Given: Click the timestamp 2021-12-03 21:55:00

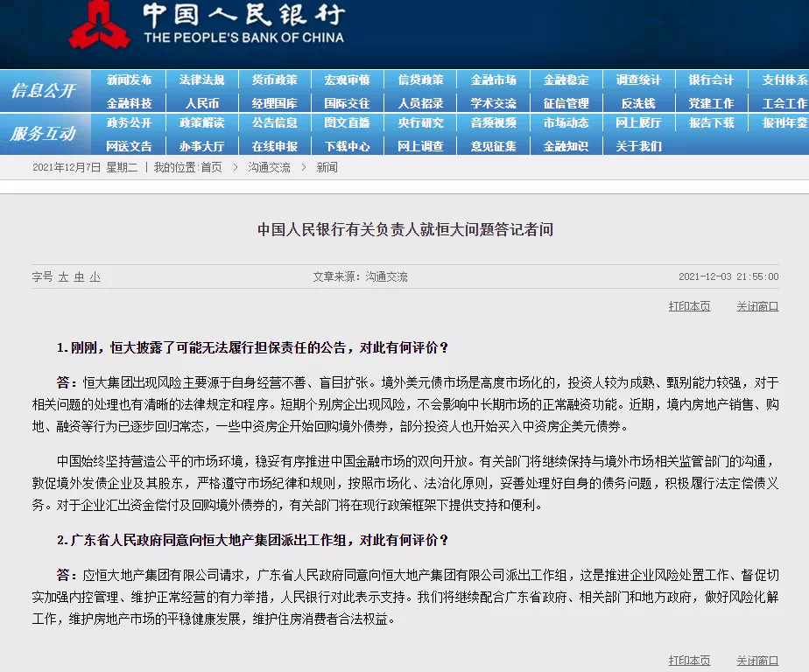Looking at the screenshot, I should click(728, 277).
